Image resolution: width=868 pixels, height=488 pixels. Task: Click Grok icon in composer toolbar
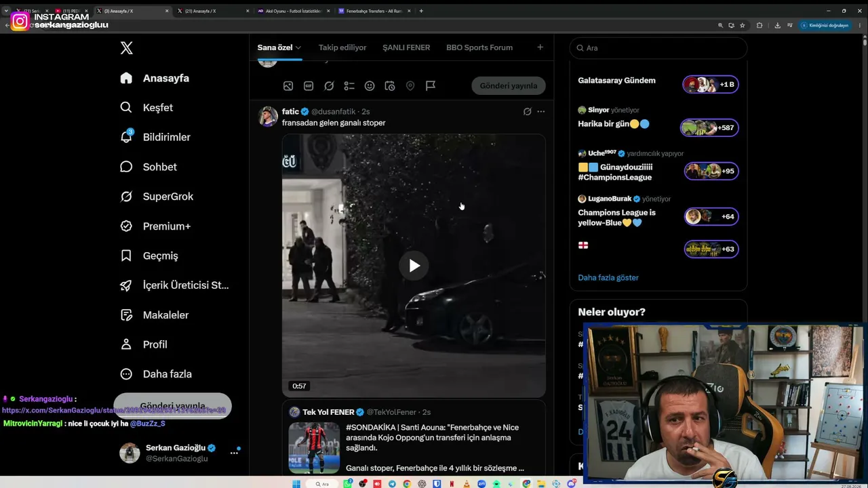point(329,86)
